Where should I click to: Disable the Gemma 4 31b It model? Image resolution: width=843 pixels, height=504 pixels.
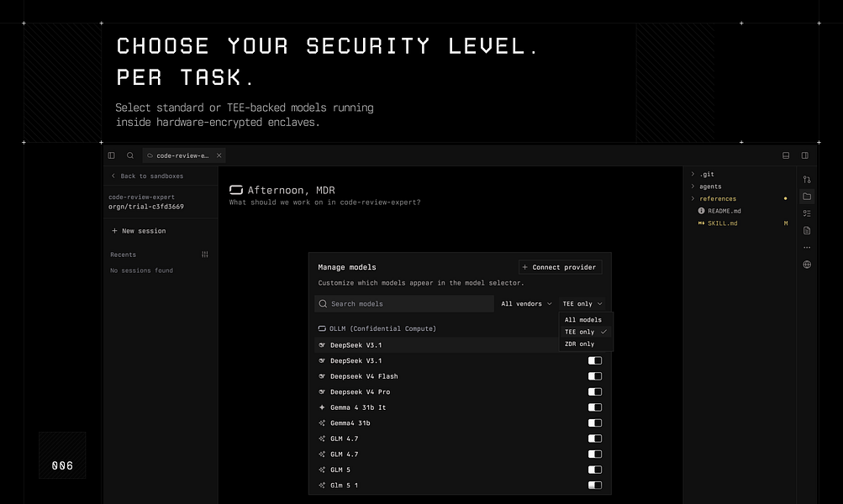[594, 407]
